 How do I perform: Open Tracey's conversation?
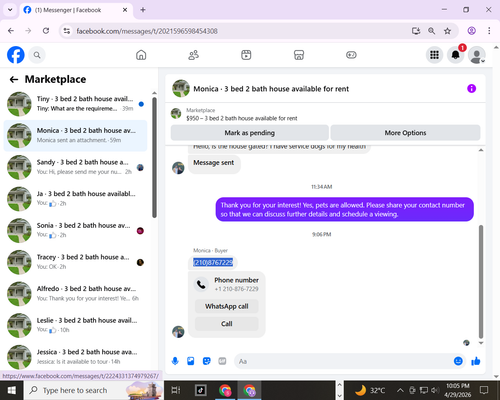[75, 262]
